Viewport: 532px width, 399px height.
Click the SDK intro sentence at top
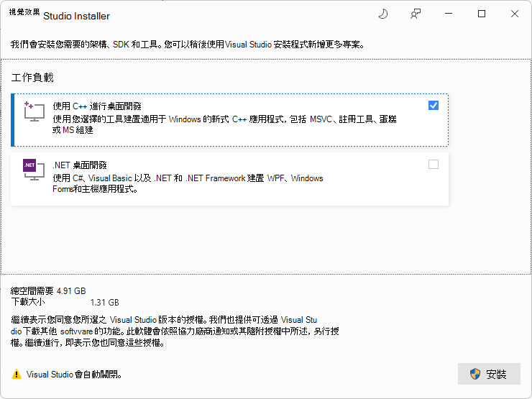pos(188,45)
